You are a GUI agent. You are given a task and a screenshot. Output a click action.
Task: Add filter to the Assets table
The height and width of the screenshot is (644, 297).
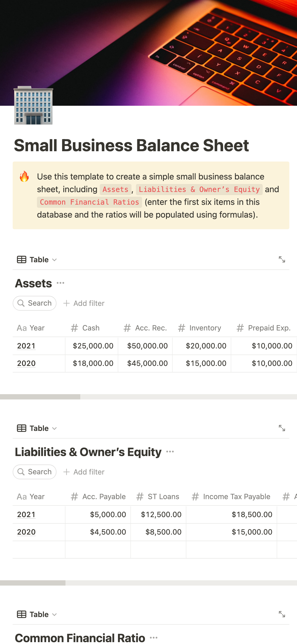[84, 303]
